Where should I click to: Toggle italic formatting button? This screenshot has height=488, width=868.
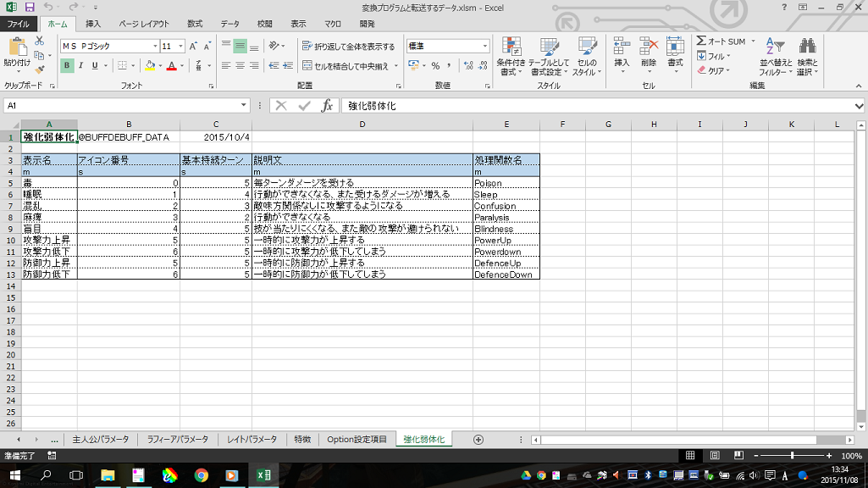81,65
